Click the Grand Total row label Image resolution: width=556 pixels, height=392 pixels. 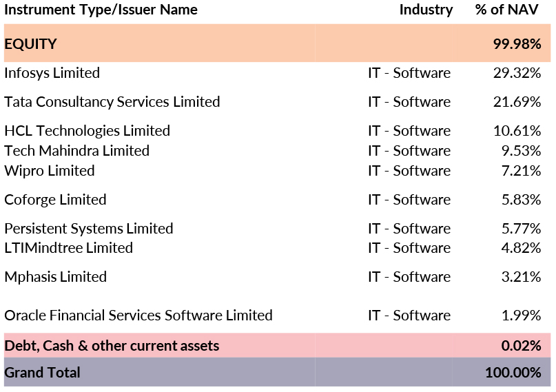point(42,373)
